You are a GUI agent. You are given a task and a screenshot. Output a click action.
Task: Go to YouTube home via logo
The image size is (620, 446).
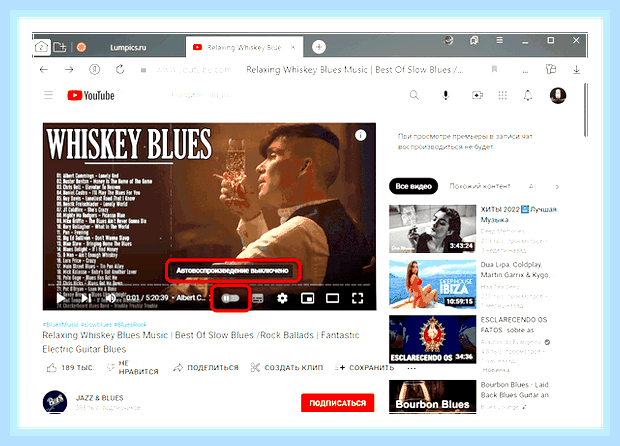pos(91,95)
